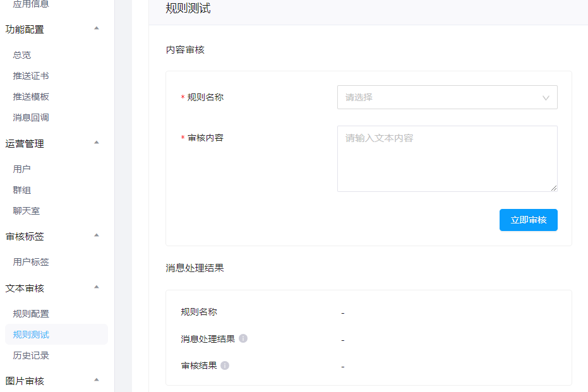Collapse the 文本审核 sidebar section
This screenshot has height=392, width=588.
[97, 287]
